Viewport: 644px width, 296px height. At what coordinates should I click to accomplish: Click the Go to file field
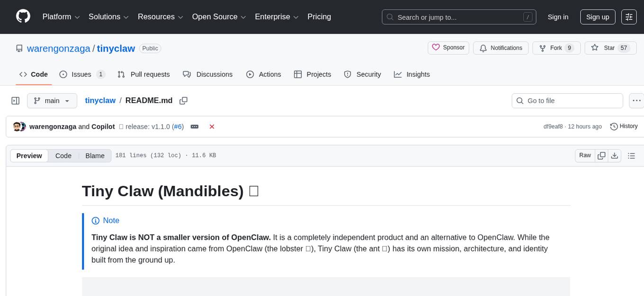coord(567,101)
